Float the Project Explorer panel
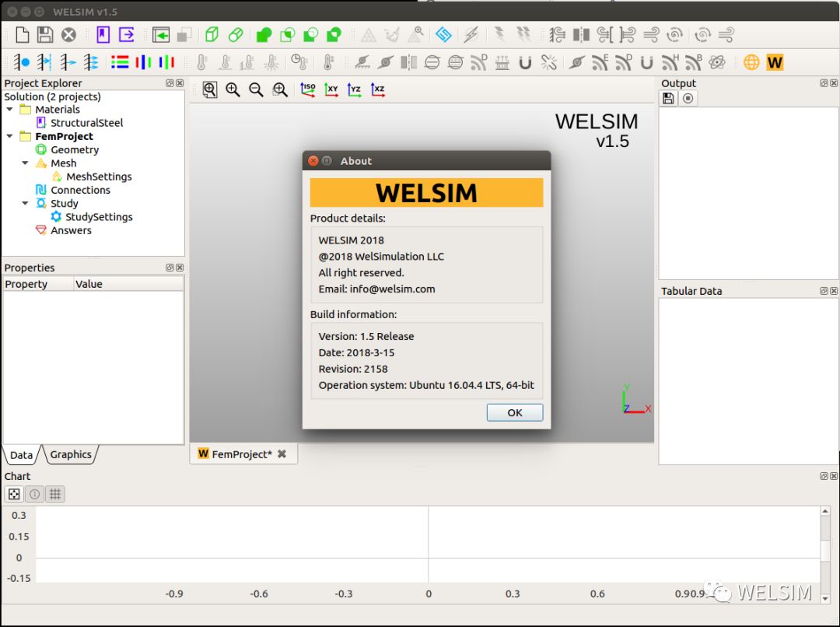The height and width of the screenshot is (627, 840). pyautogui.click(x=170, y=83)
